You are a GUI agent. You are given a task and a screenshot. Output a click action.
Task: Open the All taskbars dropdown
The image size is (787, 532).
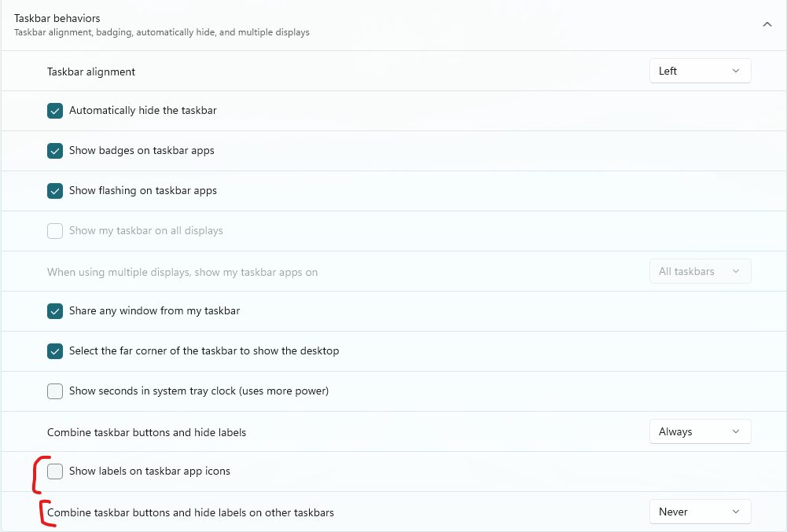tap(700, 271)
